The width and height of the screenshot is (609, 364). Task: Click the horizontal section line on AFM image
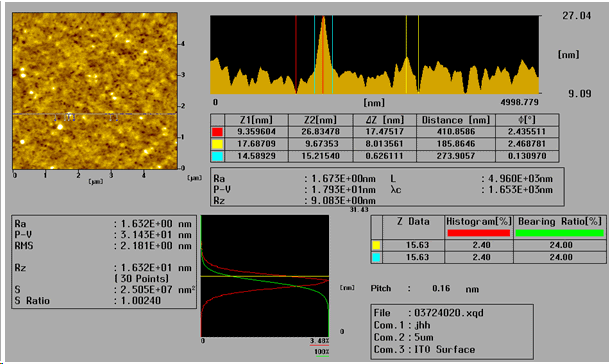pos(95,114)
